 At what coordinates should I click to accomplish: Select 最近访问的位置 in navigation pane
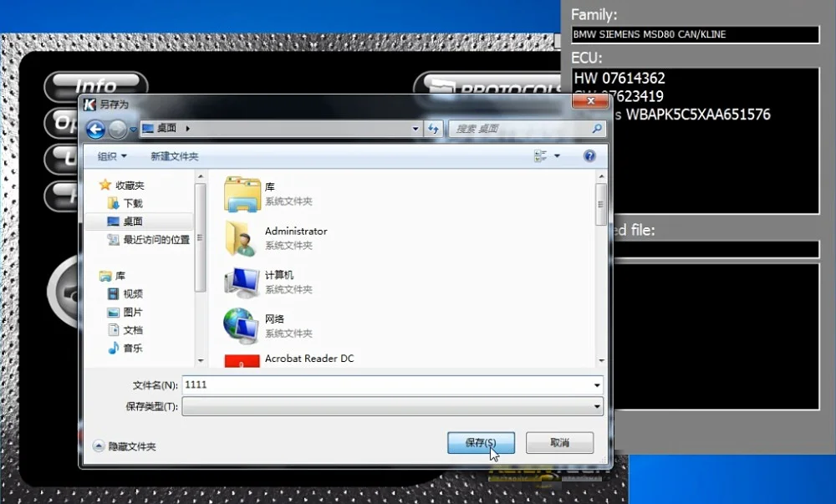149,240
